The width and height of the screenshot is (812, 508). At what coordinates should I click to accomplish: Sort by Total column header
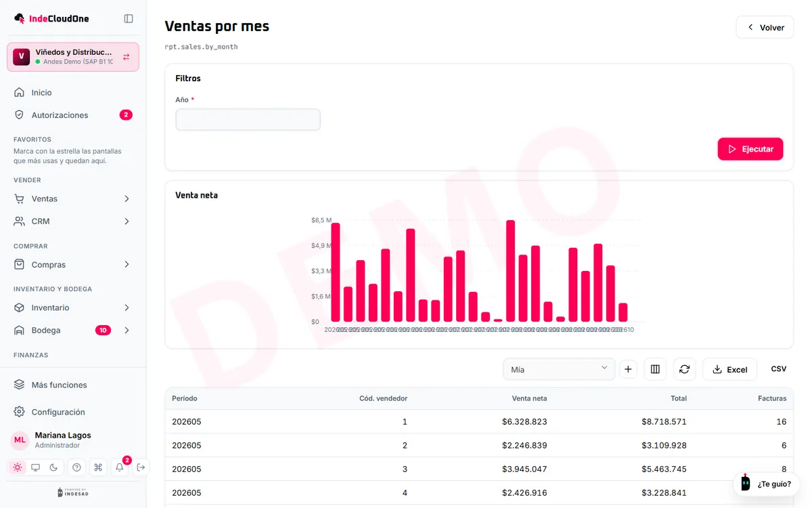[679, 398]
